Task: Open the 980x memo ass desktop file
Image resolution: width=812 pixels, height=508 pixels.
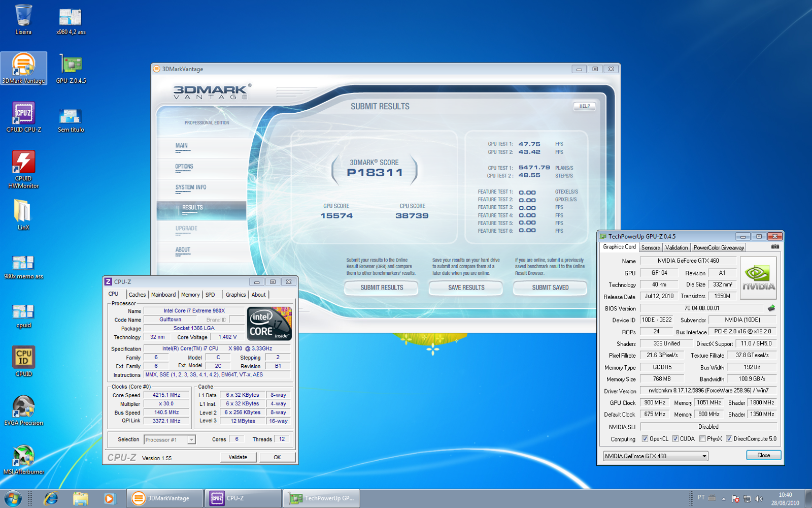Action: [23, 267]
